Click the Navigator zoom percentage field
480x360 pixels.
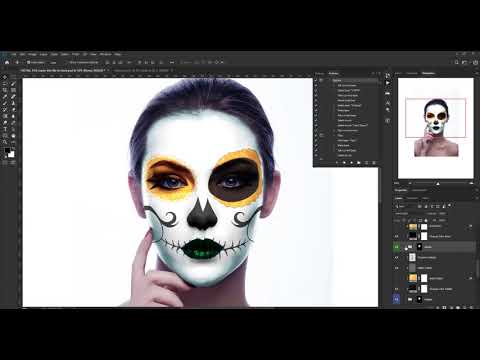tap(397, 183)
